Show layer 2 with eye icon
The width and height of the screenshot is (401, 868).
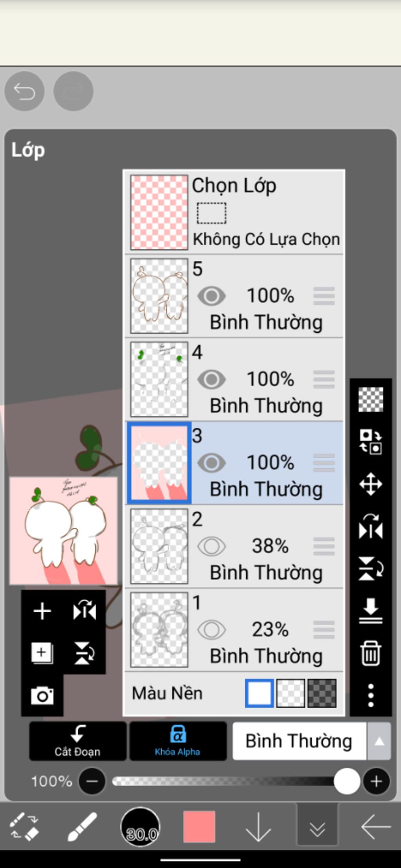click(211, 546)
